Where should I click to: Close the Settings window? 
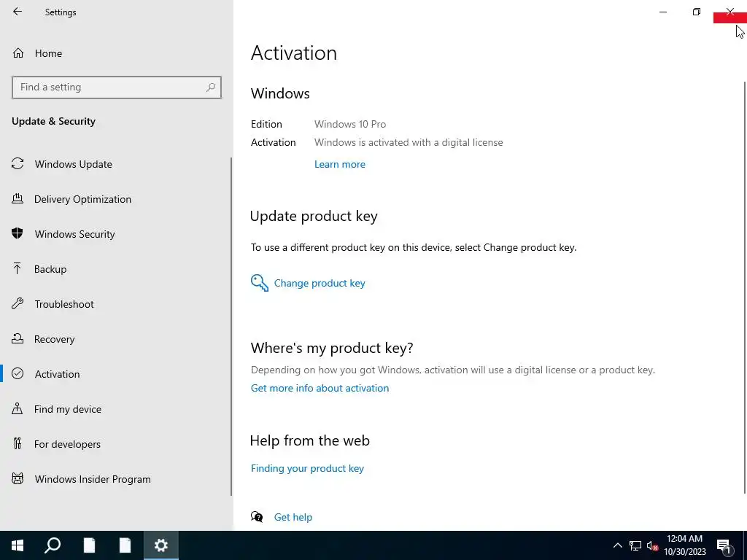pos(729,12)
